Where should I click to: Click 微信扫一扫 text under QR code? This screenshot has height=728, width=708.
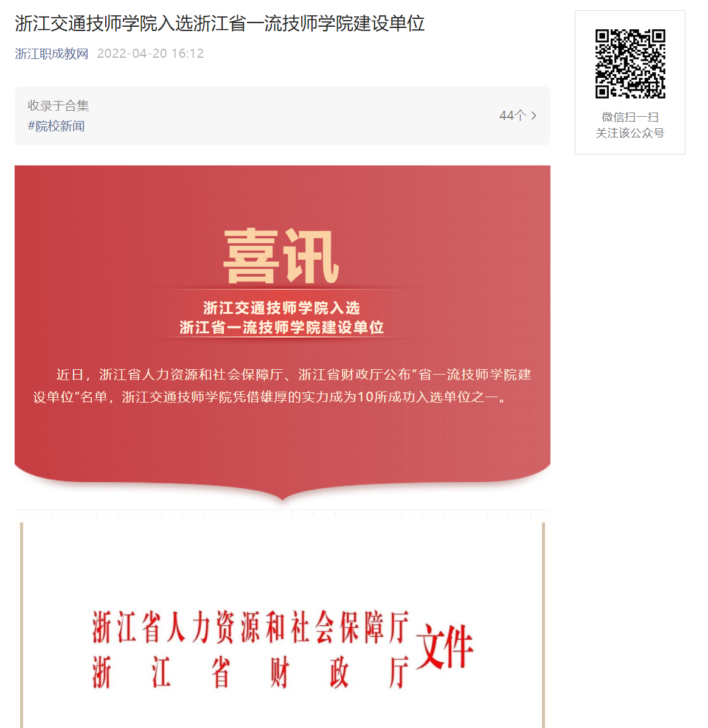pos(630,117)
